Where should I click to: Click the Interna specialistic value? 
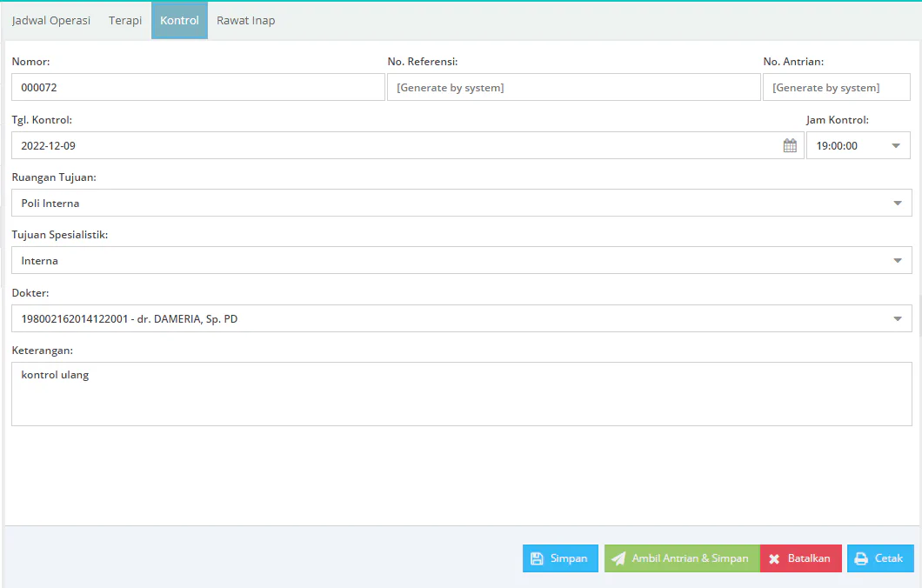click(39, 261)
